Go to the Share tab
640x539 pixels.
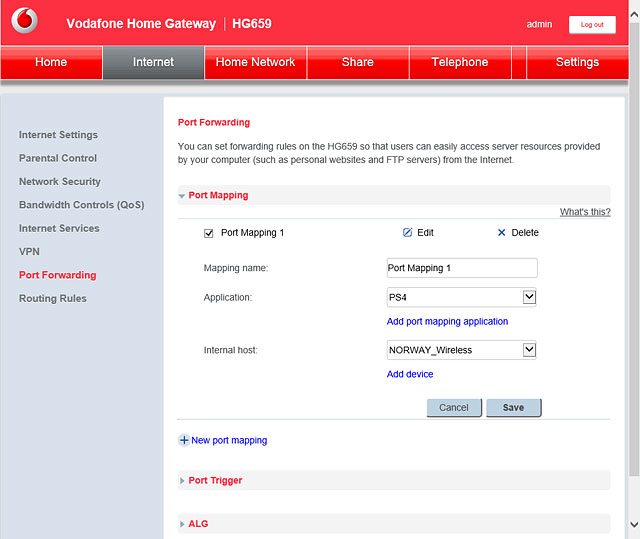pyautogui.click(x=358, y=62)
